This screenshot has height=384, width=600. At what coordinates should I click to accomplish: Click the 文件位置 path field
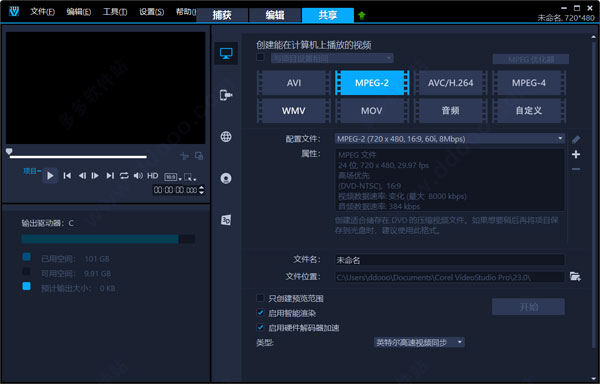(x=450, y=277)
